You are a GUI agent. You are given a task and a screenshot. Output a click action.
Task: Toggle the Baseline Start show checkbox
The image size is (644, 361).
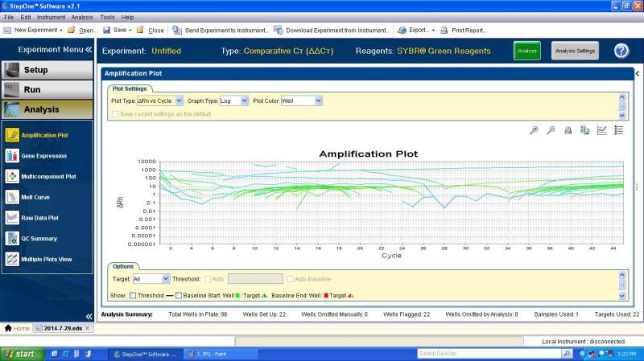click(x=179, y=295)
